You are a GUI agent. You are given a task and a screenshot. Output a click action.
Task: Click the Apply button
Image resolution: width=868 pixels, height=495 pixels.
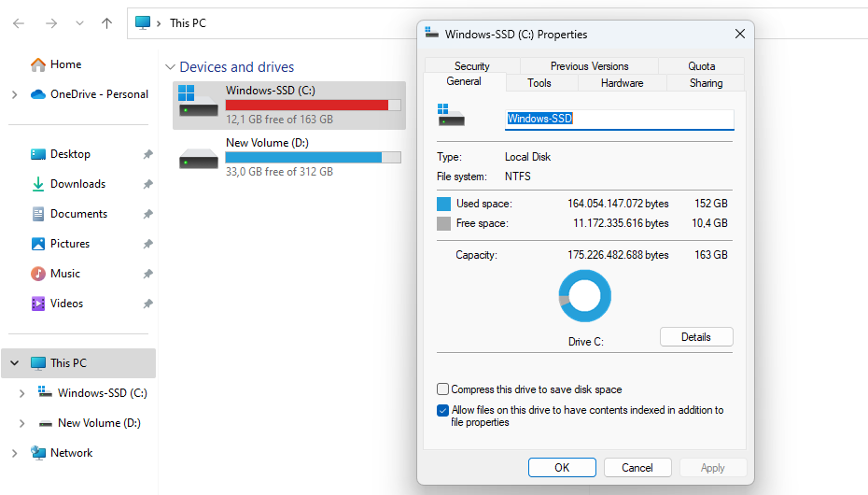click(x=713, y=467)
